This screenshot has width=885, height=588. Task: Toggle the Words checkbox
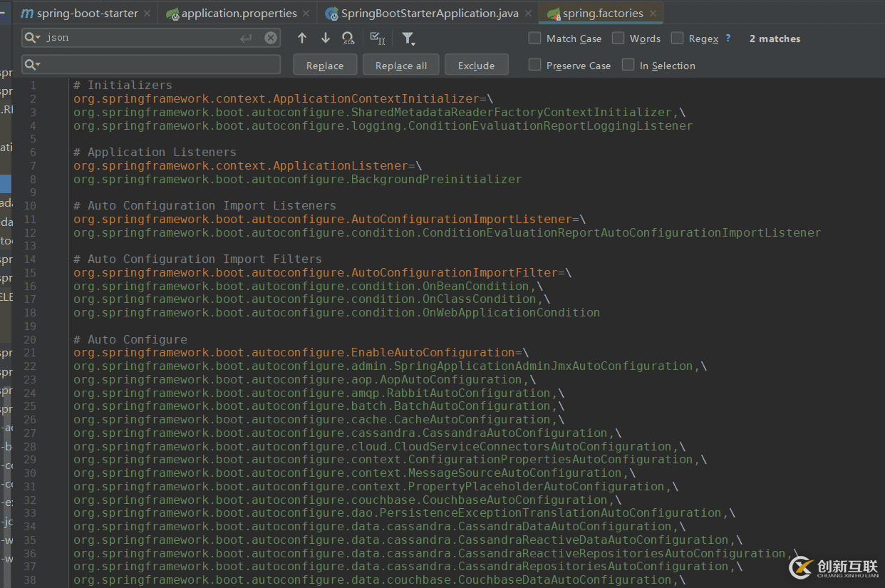pos(618,38)
